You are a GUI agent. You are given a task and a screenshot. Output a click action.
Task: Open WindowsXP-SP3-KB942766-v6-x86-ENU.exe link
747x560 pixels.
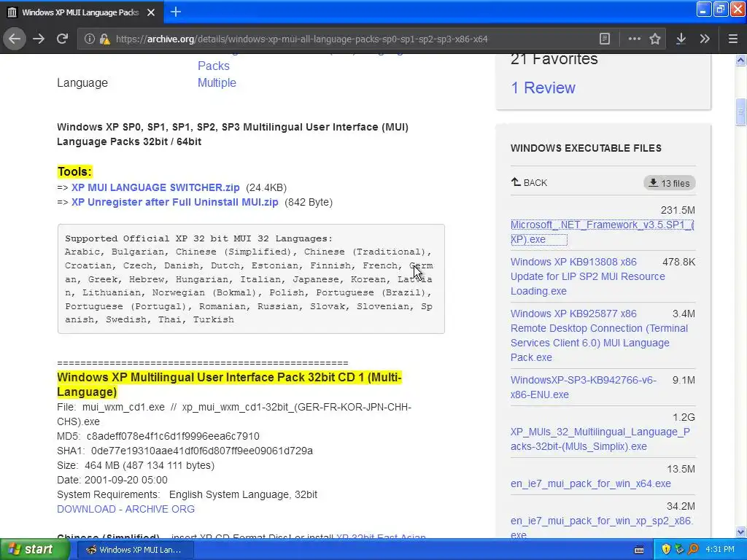tap(583, 387)
